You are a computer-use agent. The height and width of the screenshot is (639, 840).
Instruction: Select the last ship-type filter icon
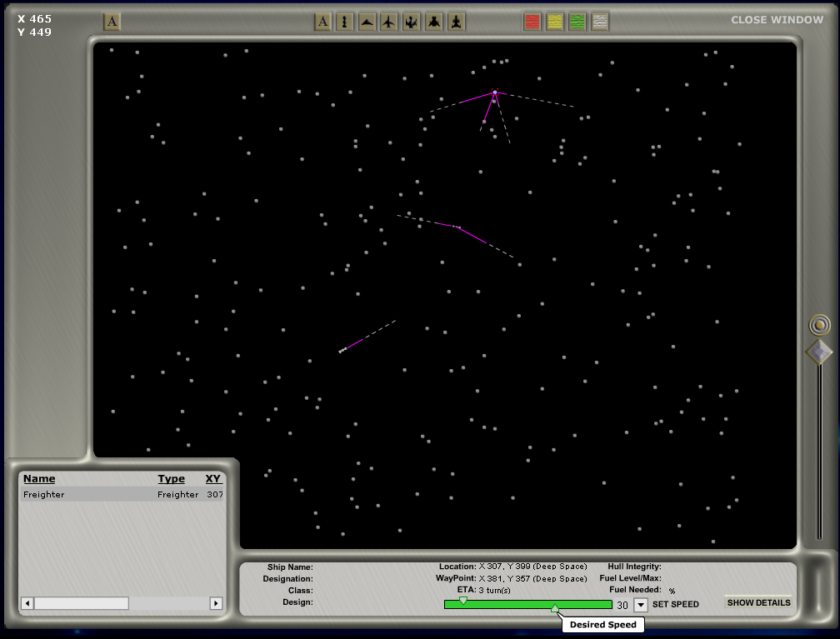coord(457,22)
